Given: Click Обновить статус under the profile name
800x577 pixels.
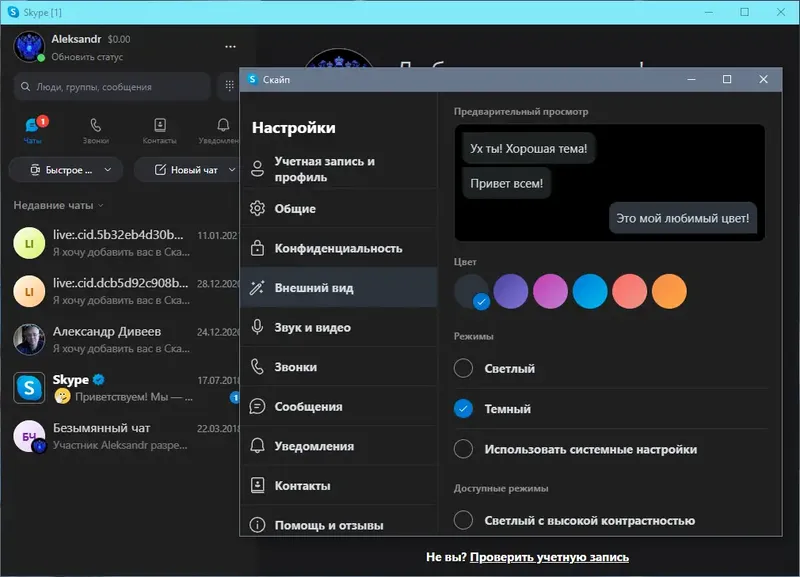Looking at the screenshot, I should click(x=90, y=57).
